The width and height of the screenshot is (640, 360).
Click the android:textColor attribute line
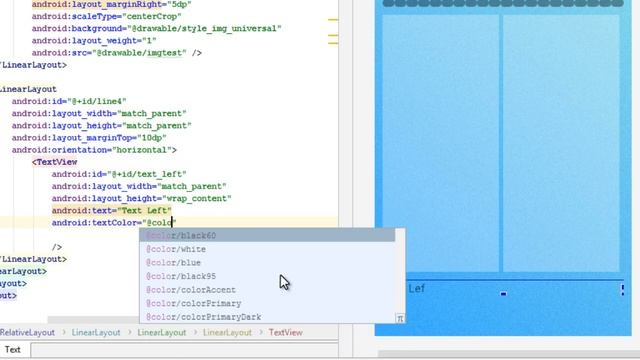coord(113,222)
